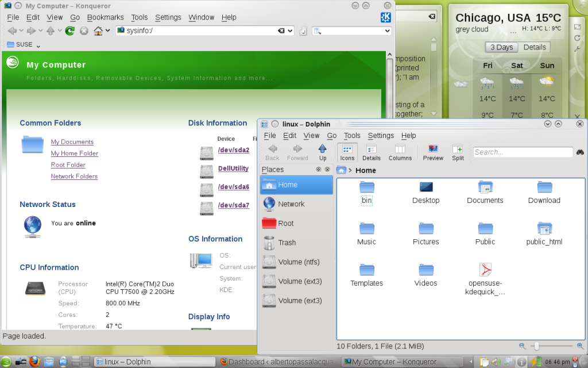Switch Dolphin to Icons view mode
Image resolution: width=588 pixels, height=368 pixels.
click(x=347, y=152)
